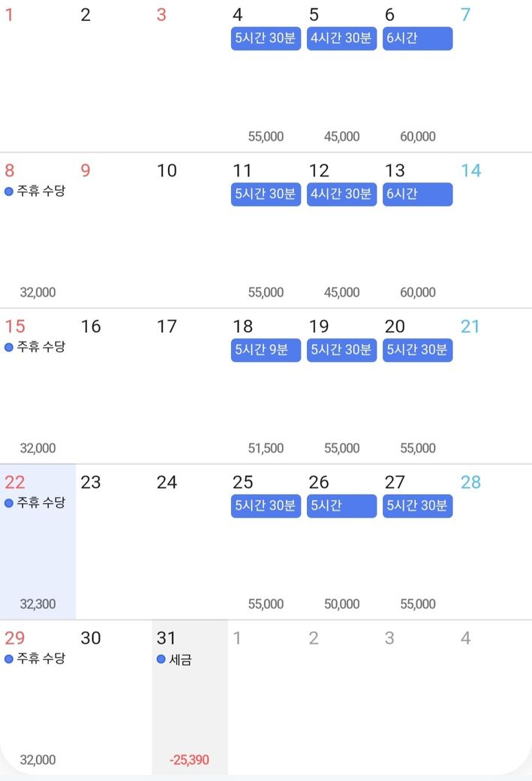Open the 6시간 shift on day 13
The image size is (532, 781).
click(x=417, y=194)
